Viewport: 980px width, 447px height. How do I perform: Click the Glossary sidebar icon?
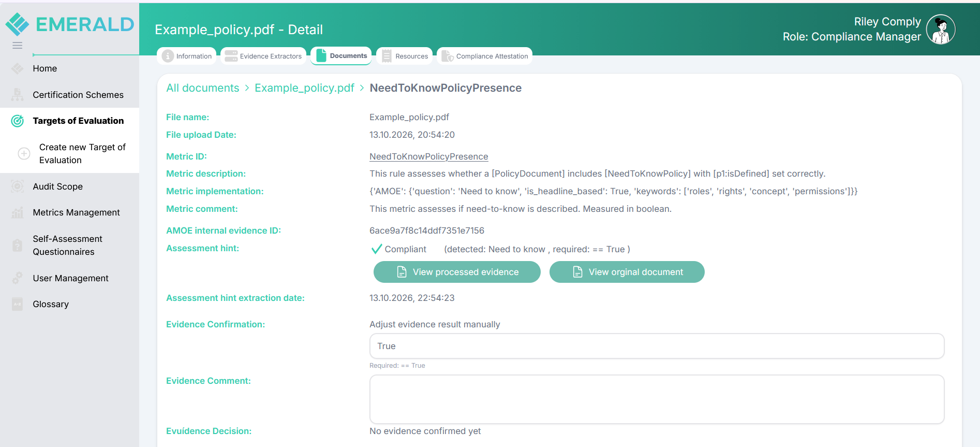click(x=18, y=304)
